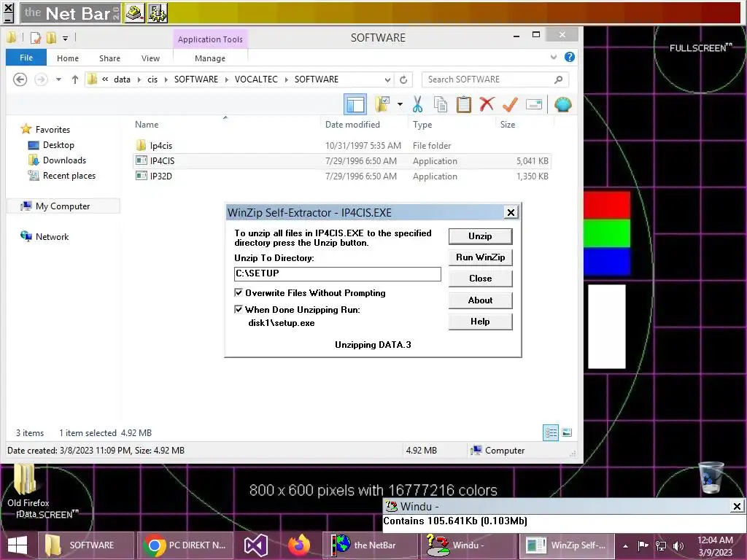Click the Copy pages icon
Image resolution: width=747 pixels, height=560 pixels.
441,104
